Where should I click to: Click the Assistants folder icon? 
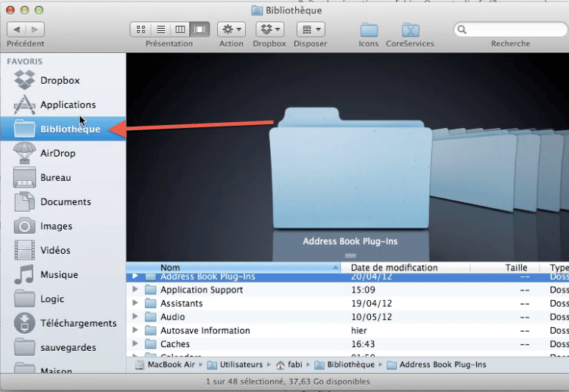pos(150,303)
